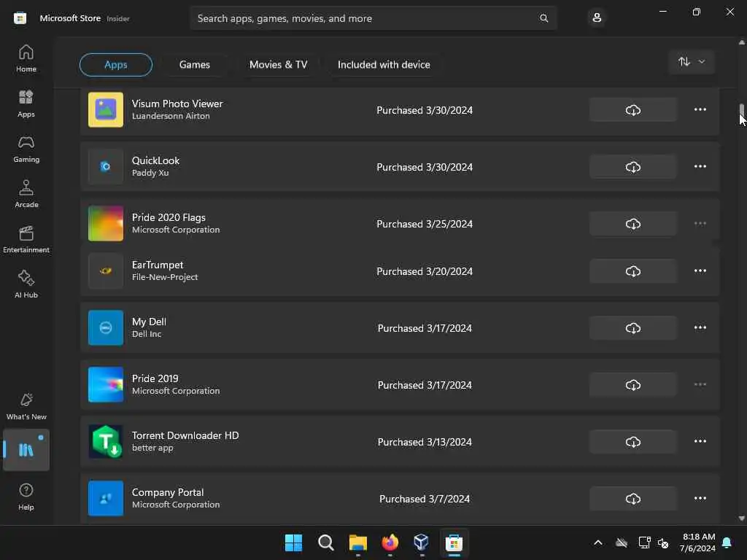The width and height of the screenshot is (747, 560).
Task: Open the Company Portal thumbnail
Action: coord(106,499)
